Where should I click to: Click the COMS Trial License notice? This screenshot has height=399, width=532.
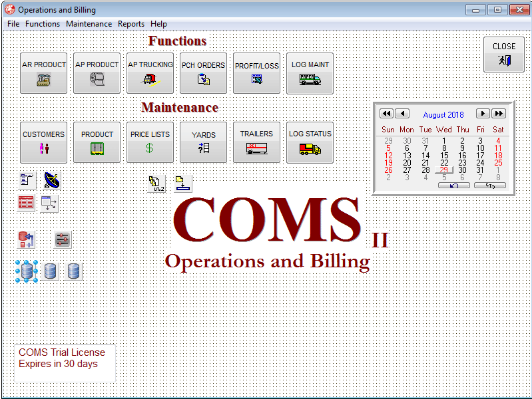pyautogui.click(x=65, y=363)
